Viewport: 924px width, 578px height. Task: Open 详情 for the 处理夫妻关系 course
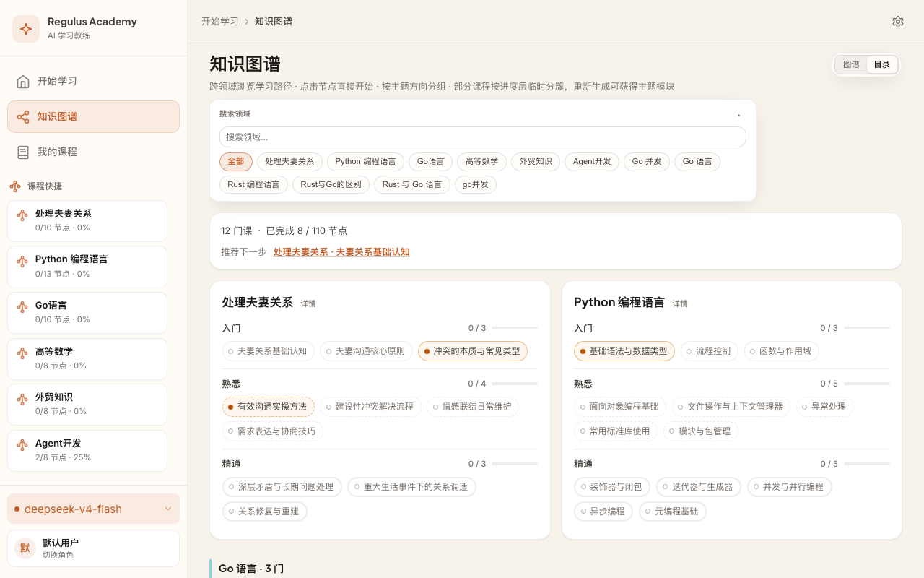[x=308, y=303]
